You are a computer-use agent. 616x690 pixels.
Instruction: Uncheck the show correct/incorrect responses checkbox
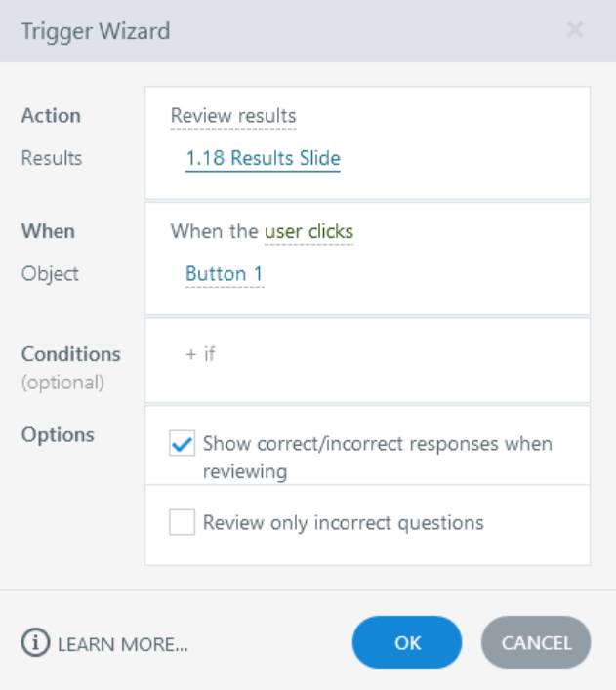[183, 444]
